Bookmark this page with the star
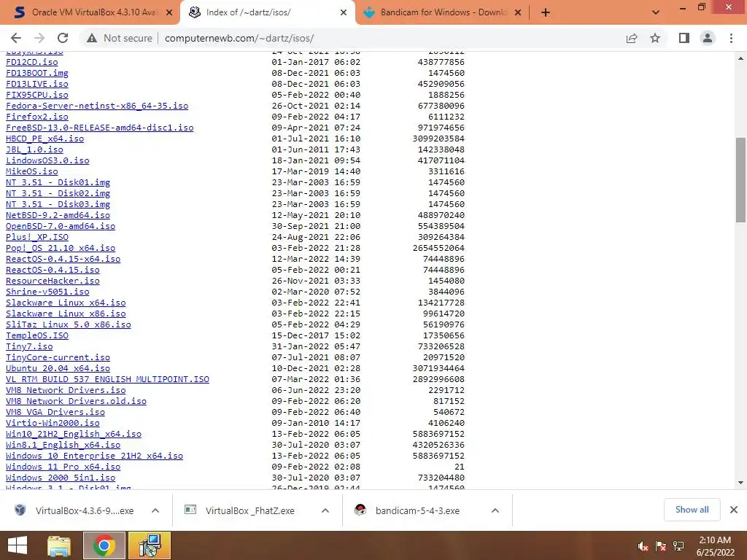Screen dimensions: 747x560 click(656, 38)
